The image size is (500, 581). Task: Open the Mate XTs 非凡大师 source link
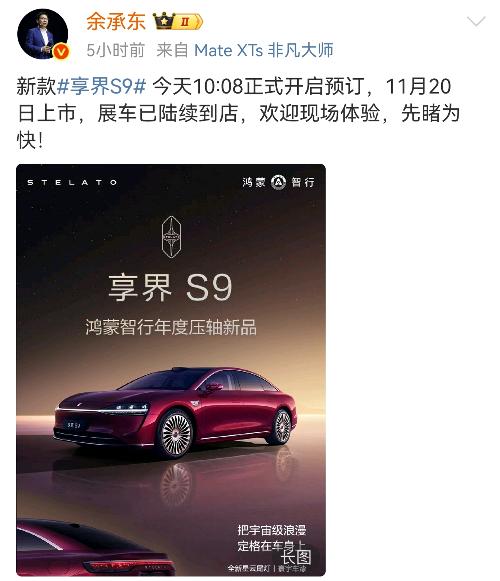(264, 50)
